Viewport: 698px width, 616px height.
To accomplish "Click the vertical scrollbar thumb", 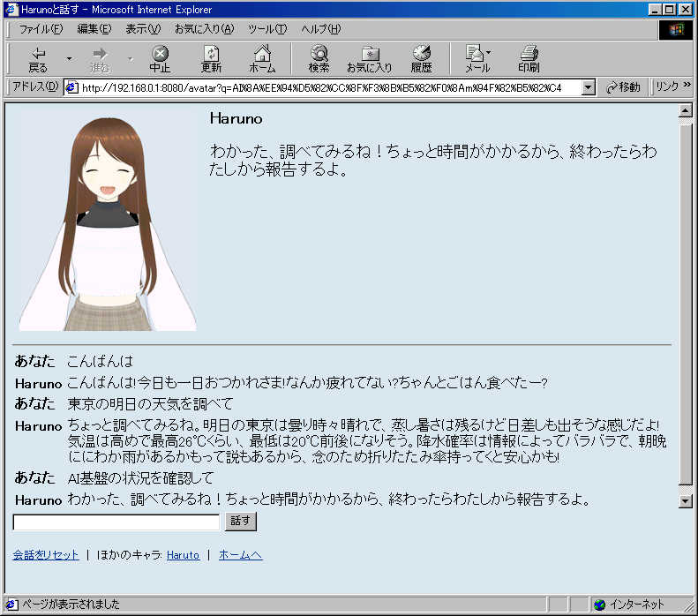I will (x=686, y=304).
